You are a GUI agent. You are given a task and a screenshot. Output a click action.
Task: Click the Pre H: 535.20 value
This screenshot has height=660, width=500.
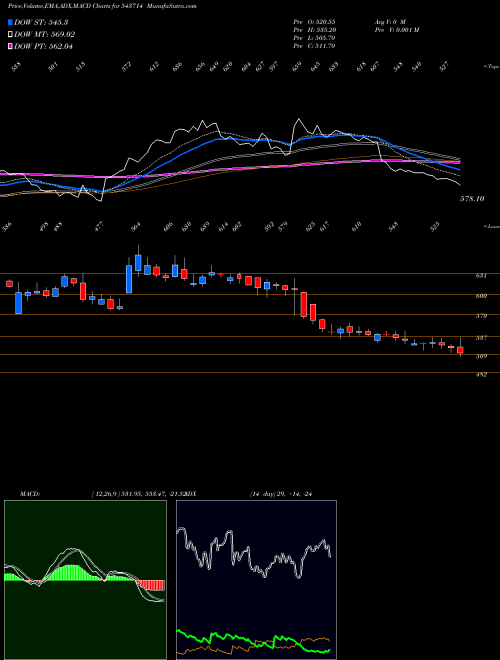[x=314, y=30]
